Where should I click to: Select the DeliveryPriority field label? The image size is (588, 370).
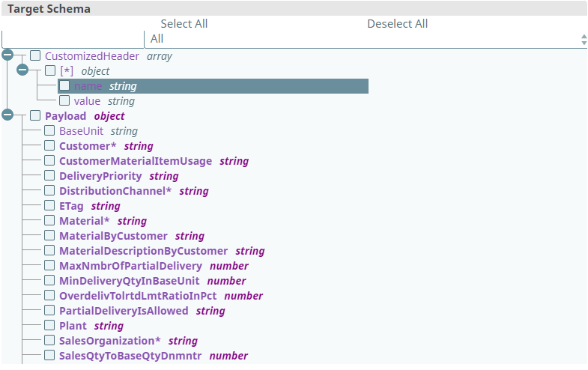click(100, 176)
